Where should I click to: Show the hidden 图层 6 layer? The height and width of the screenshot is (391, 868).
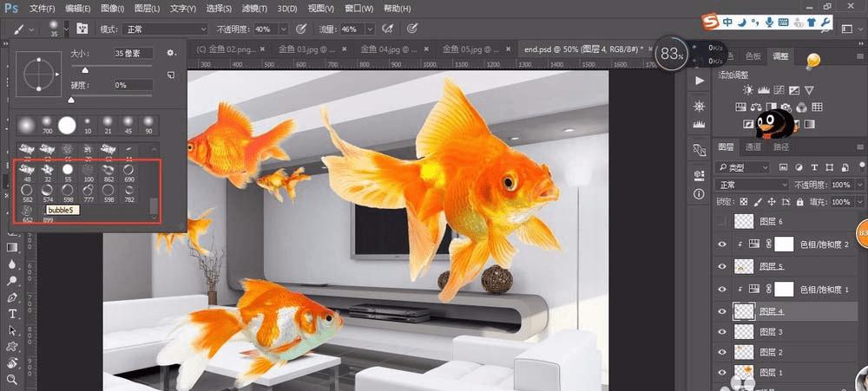click(722, 221)
